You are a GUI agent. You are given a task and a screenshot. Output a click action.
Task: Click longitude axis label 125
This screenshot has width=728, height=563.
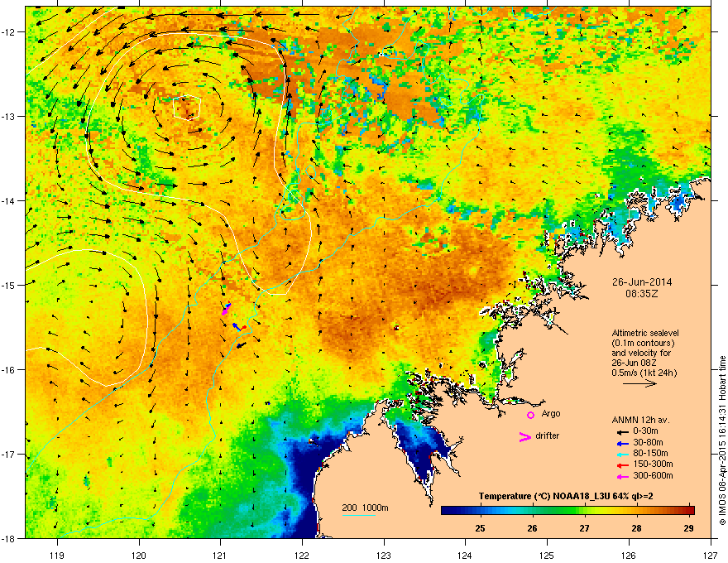point(547,556)
